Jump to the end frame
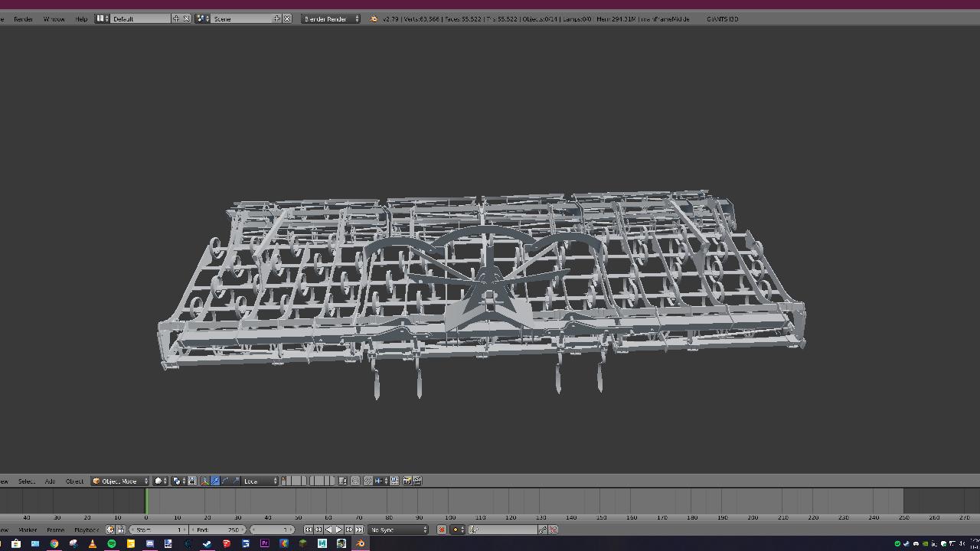The width and height of the screenshot is (980, 551). point(359,530)
